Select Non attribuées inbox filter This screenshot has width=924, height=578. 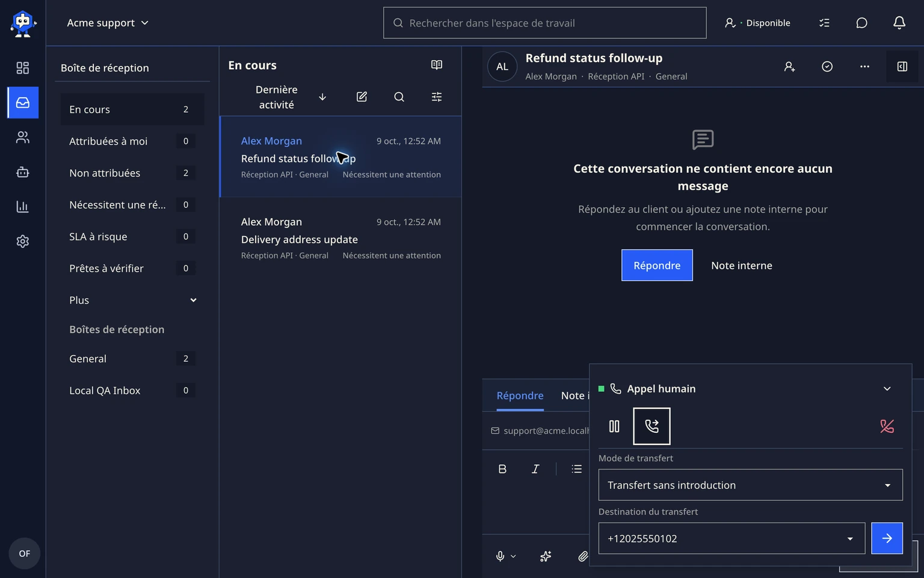click(x=132, y=173)
